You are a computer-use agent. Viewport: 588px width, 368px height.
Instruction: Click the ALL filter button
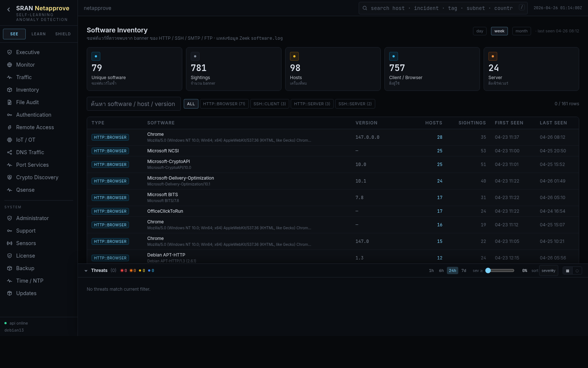tap(191, 104)
